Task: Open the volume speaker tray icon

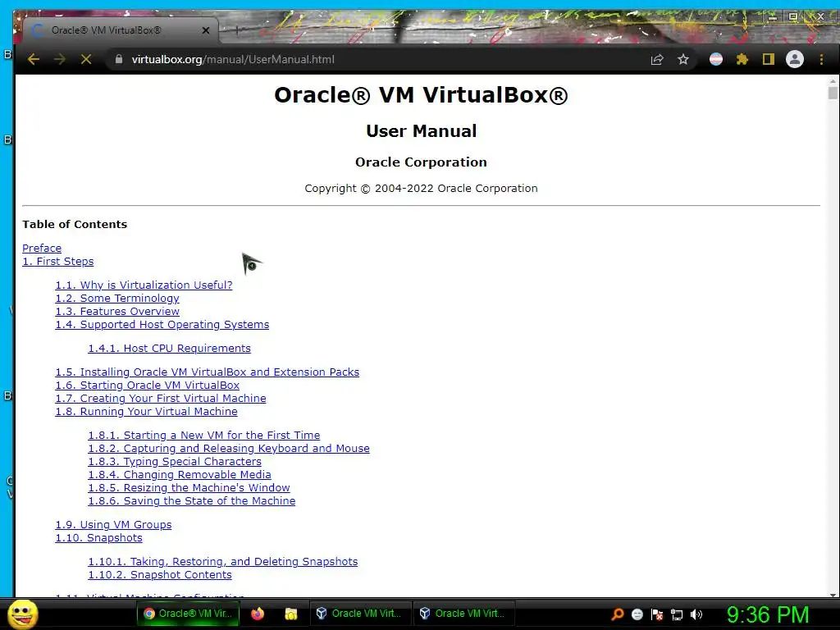Action: [x=696, y=614]
